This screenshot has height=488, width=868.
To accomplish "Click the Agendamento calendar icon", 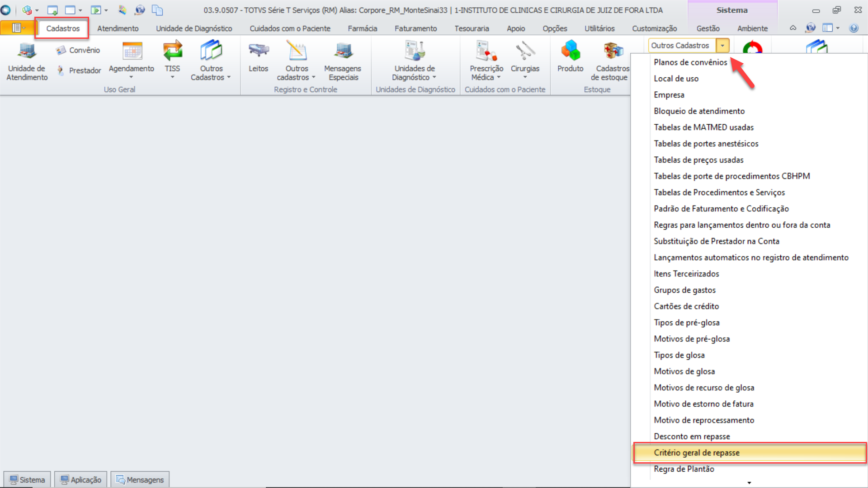I will [132, 51].
